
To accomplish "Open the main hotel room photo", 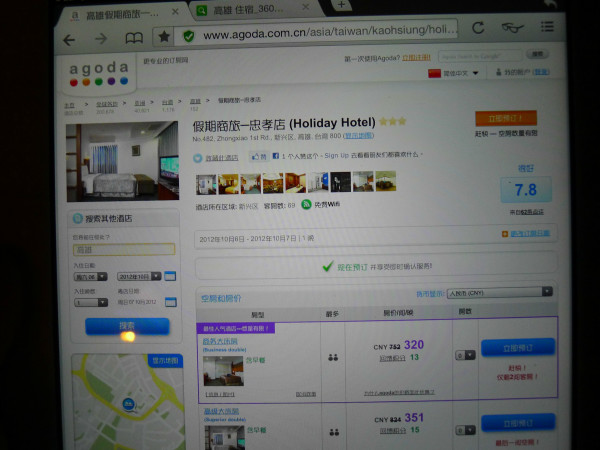I will coord(122,161).
